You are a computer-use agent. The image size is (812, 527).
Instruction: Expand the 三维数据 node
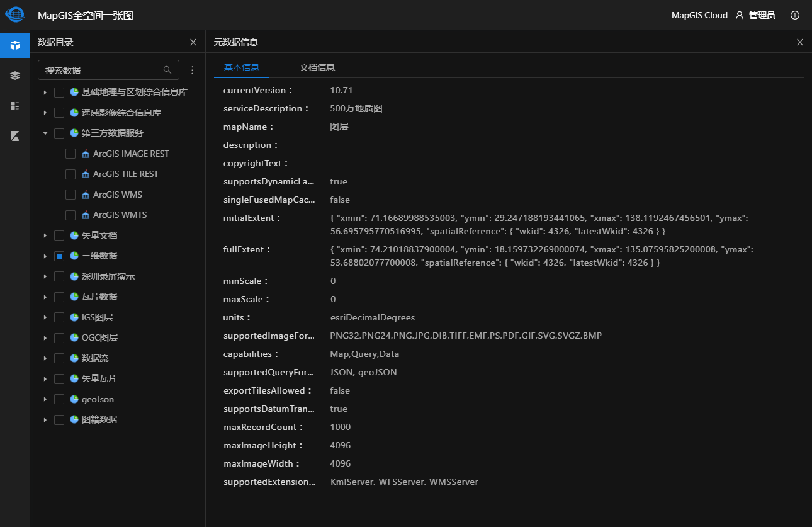click(45, 256)
